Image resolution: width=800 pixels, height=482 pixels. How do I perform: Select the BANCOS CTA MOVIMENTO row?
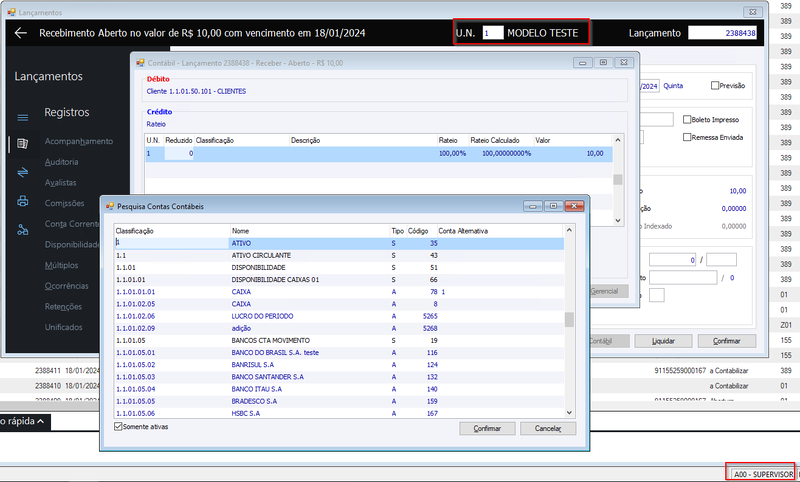click(339, 340)
